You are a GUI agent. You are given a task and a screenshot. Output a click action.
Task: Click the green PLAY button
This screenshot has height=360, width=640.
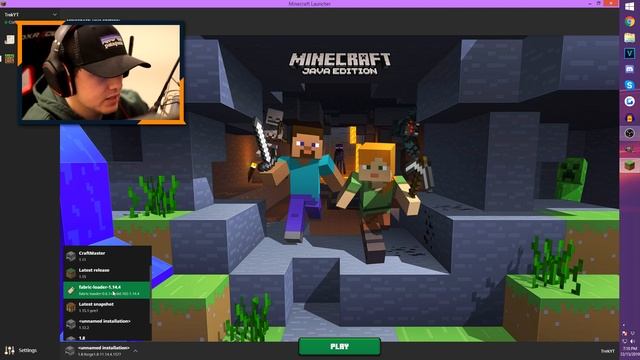point(340,347)
